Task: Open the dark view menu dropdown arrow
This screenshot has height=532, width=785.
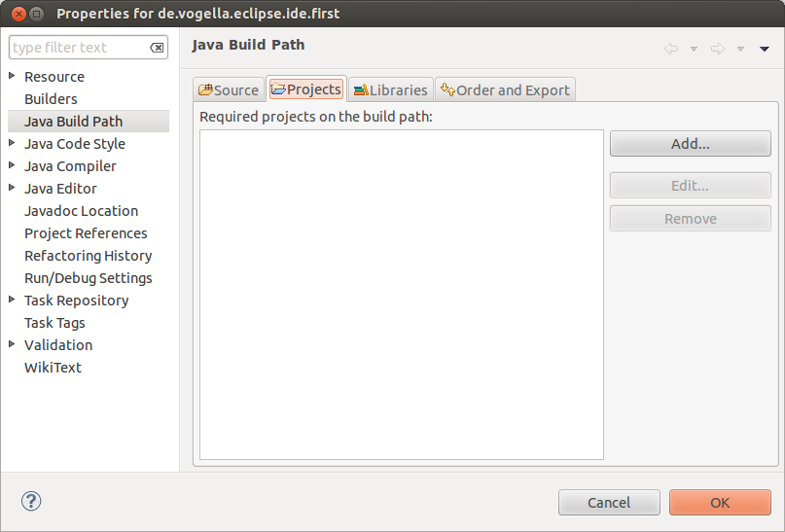Action: click(764, 49)
